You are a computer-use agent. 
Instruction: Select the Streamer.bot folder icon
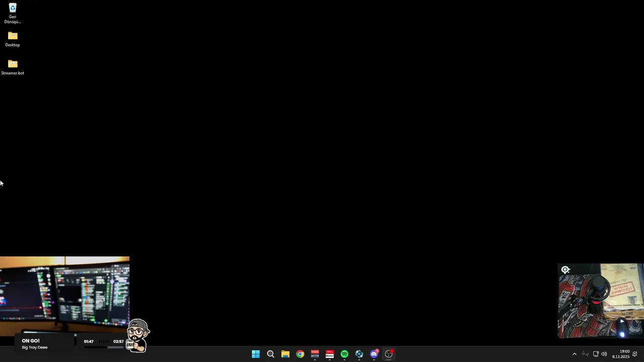coord(13,67)
